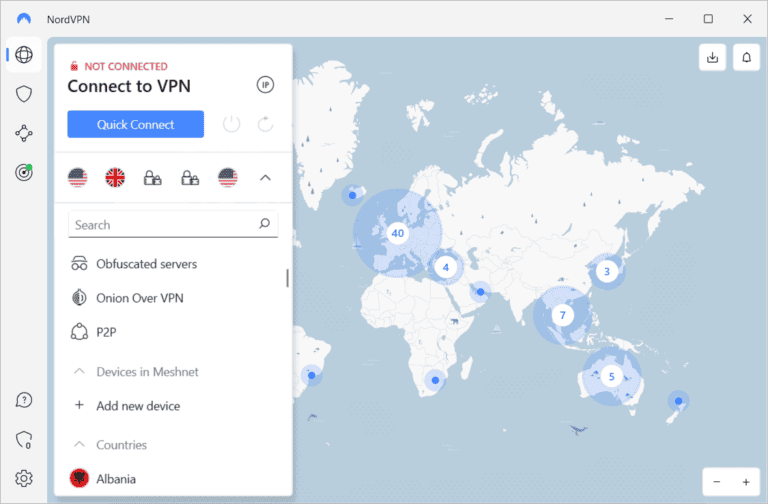The width and height of the screenshot is (768, 504).
Task: Open the VPN globe tab in sidebar
Action: pos(24,54)
